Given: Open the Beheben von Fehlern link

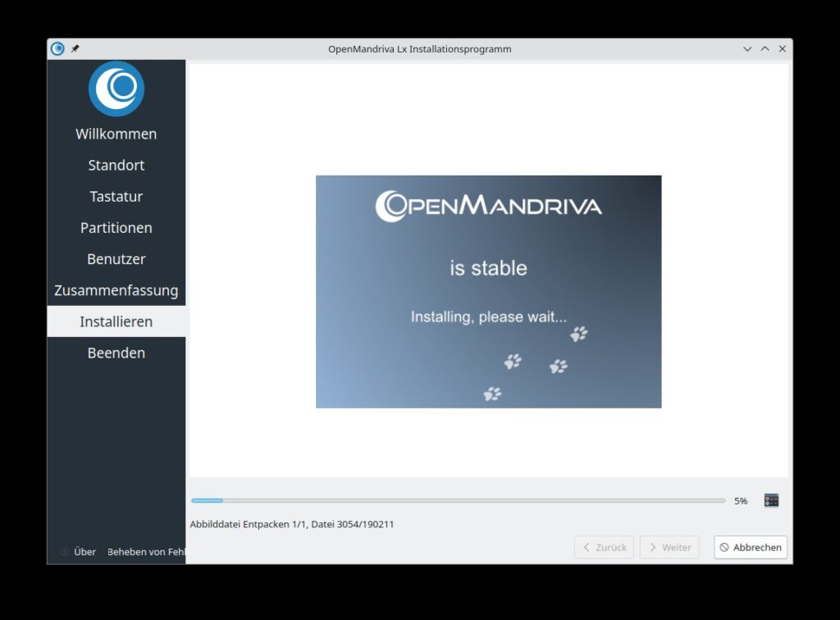Looking at the screenshot, I should pos(146,551).
